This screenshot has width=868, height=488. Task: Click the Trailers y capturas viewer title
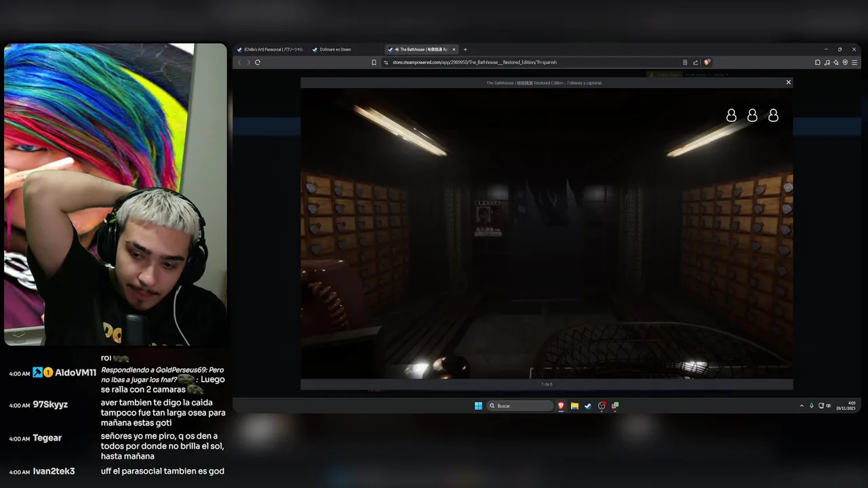tap(544, 83)
